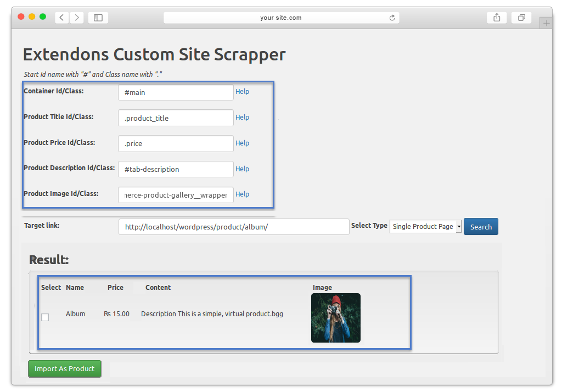Click the Content column header in results
Viewport: 562px width, 392px height.
[x=158, y=287]
